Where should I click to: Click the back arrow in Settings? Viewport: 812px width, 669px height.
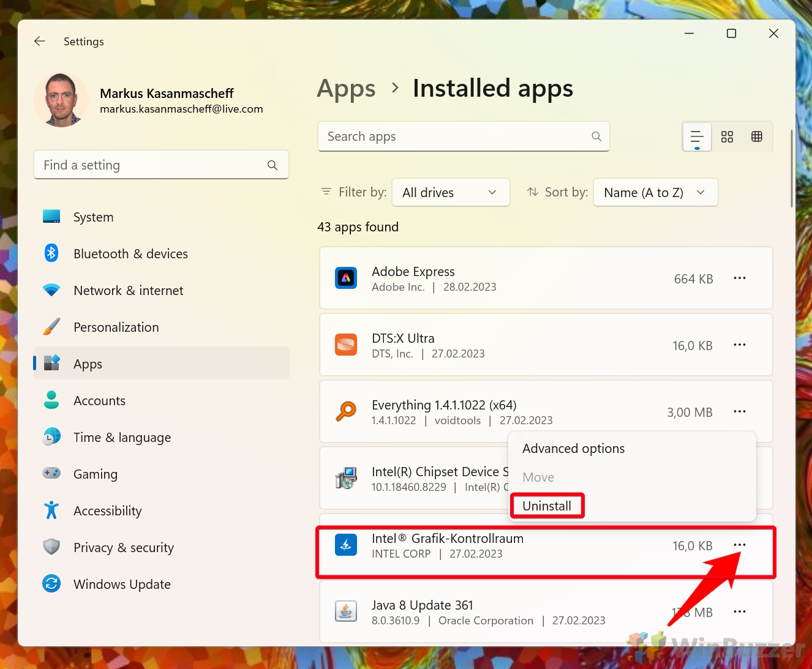pos(39,41)
